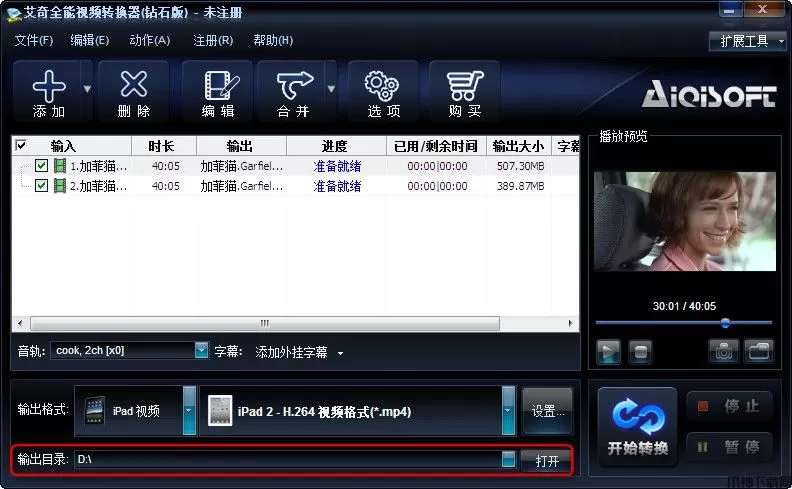792x489 pixels.
Task: Close the converter window
Action: tap(763, 10)
